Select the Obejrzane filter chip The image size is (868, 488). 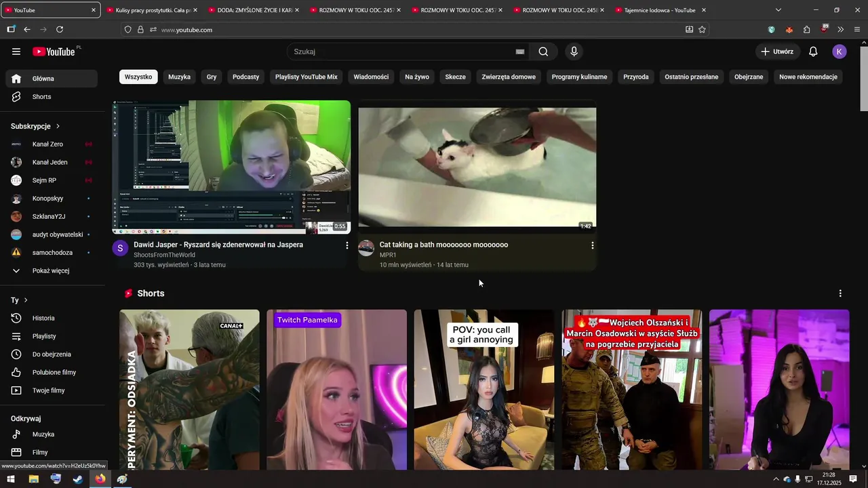coord(749,77)
